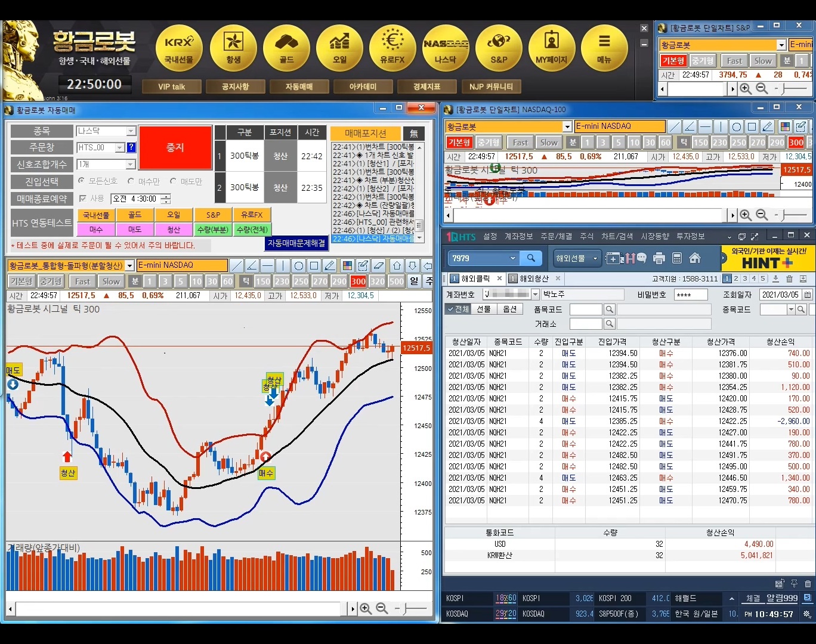Click the 수량(전체) test button
Viewport: 816px width, 644px height.
point(252,230)
